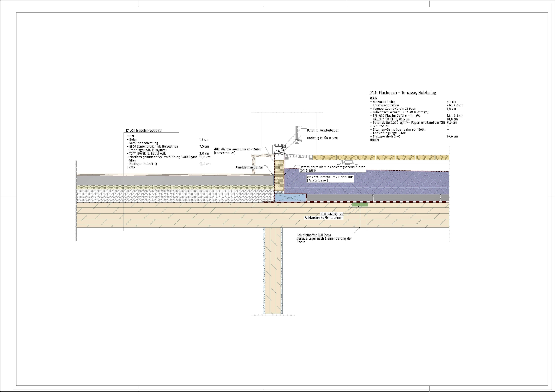Select 'Foliendach Sarnafil TS 77-20 B-roof (t1)'
The width and height of the screenshot is (555, 392).
pos(401,112)
